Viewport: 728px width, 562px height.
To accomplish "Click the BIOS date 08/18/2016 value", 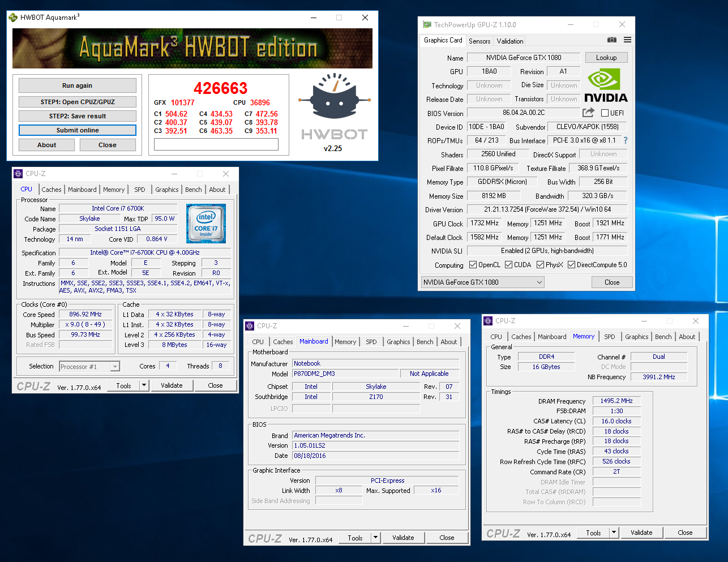I will coord(376,456).
